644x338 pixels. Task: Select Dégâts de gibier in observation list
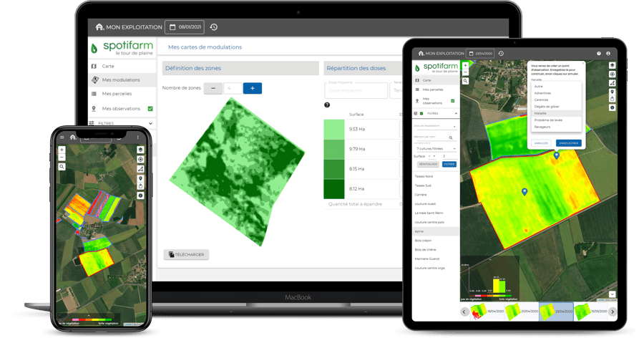point(556,107)
